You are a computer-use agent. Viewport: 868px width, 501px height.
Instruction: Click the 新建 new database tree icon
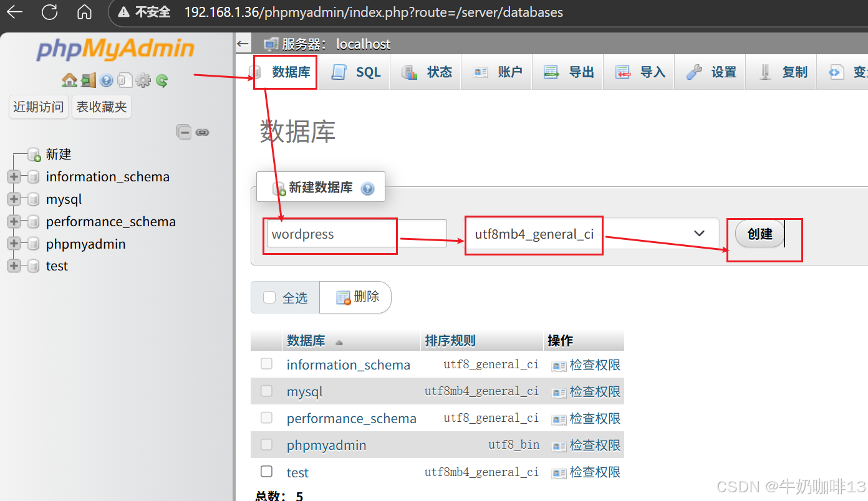(x=34, y=155)
